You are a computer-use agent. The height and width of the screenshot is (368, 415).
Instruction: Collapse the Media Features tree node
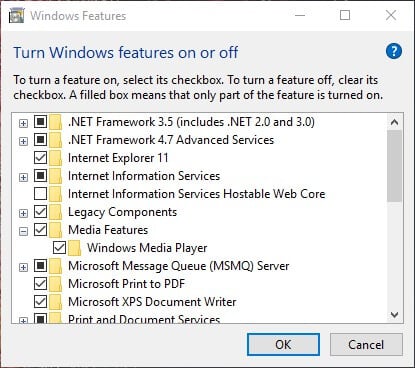23,231
